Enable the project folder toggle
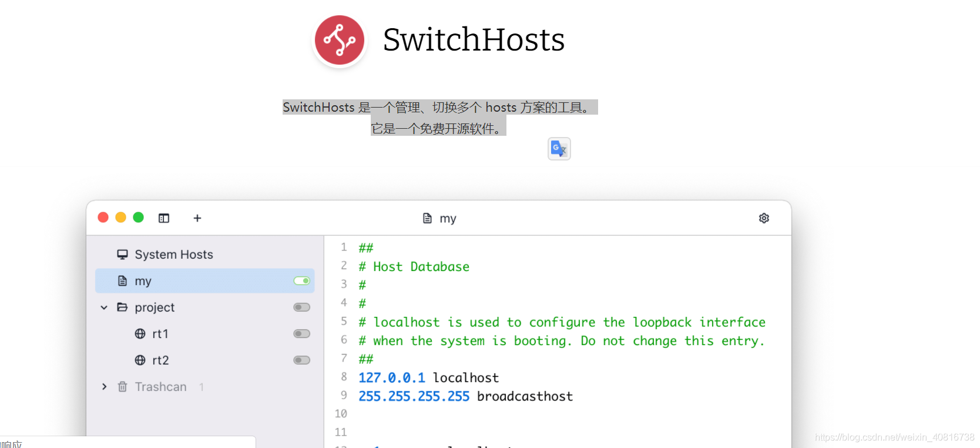The width and height of the screenshot is (980, 448). [x=302, y=307]
